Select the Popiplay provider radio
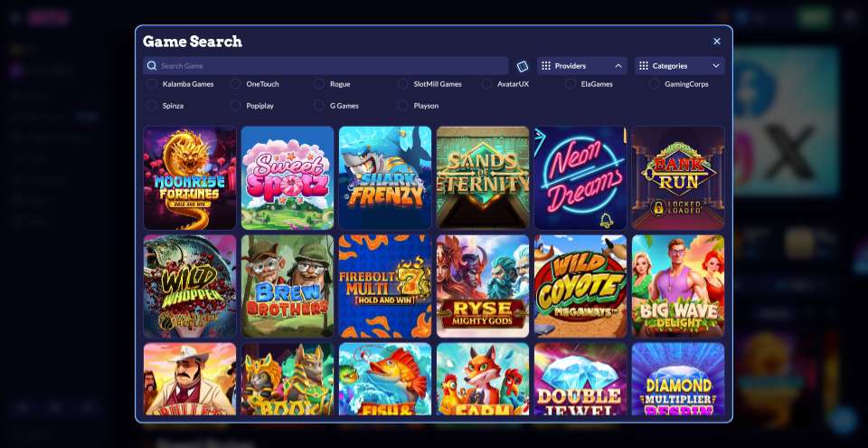 point(235,106)
